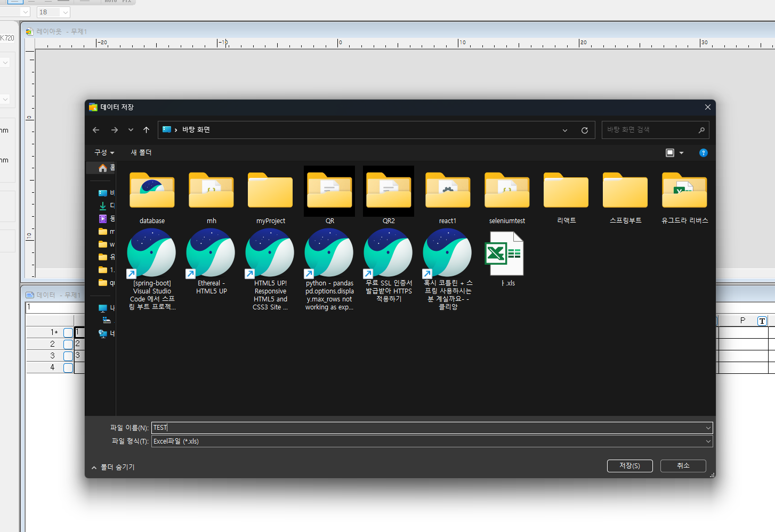Expand the file name history dropdown
The height and width of the screenshot is (532, 775).
coord(708,428)
